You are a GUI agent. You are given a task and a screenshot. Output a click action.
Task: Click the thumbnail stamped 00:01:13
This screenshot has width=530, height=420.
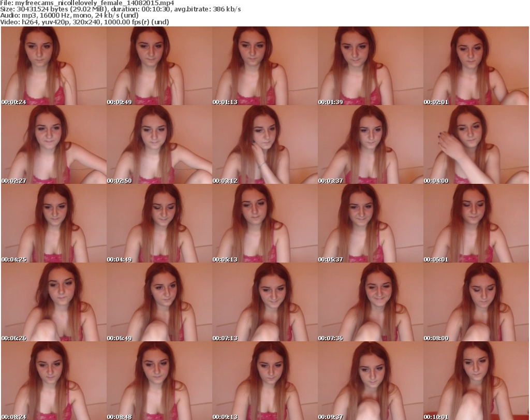(x=264, y=66)
